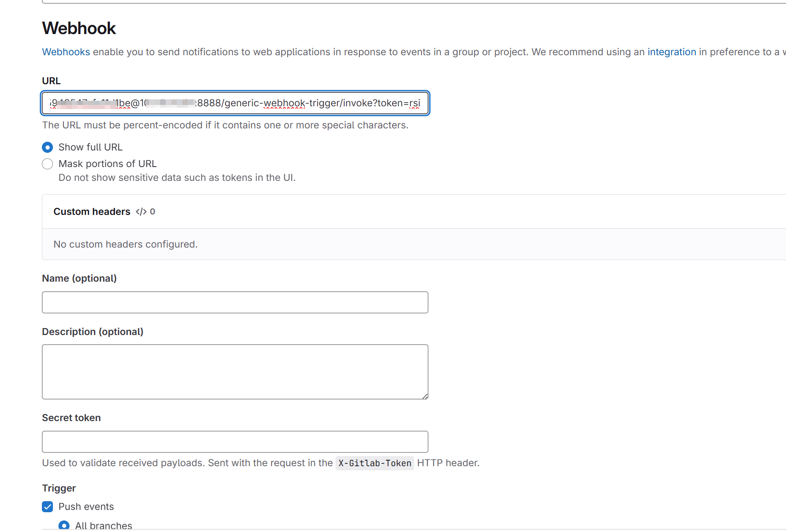Uncheck the Push events checkbox
The height and width of the screenshot is (532, 786).
tap(47, 507)
